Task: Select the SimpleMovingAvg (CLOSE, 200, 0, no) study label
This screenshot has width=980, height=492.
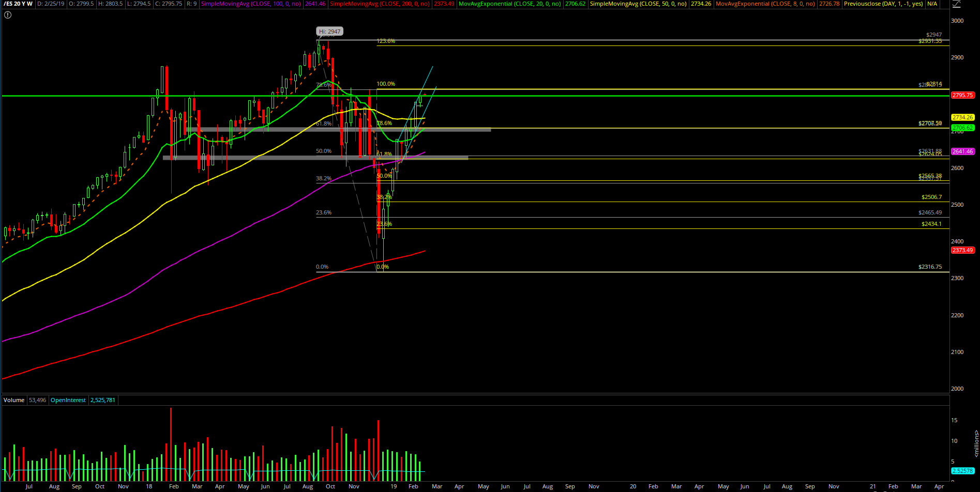Action: (380, 4)
